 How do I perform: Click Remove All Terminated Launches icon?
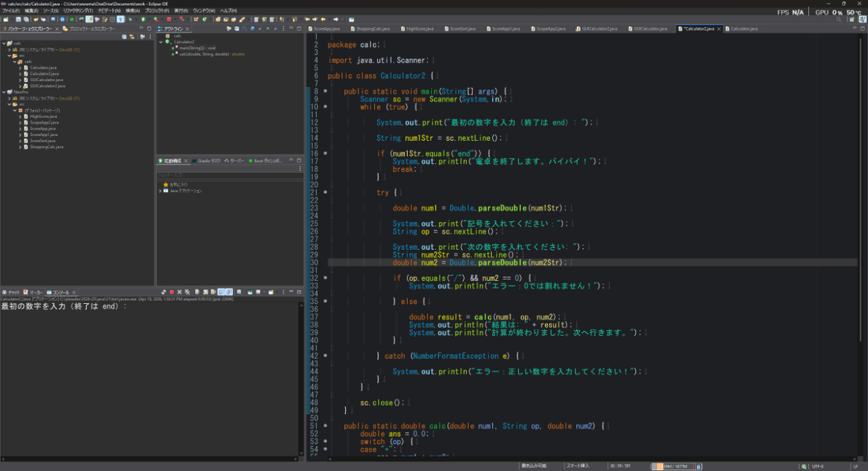coord(187,292)
